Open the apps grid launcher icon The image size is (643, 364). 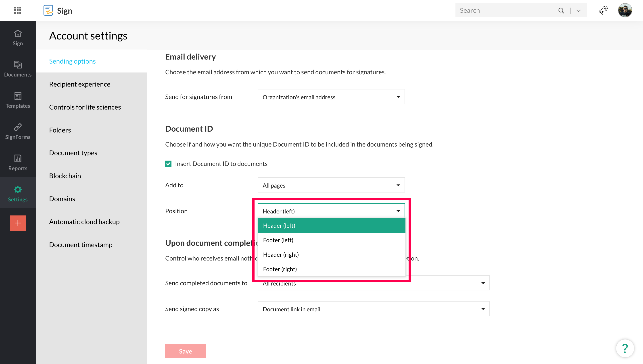[x=17, y=10]
